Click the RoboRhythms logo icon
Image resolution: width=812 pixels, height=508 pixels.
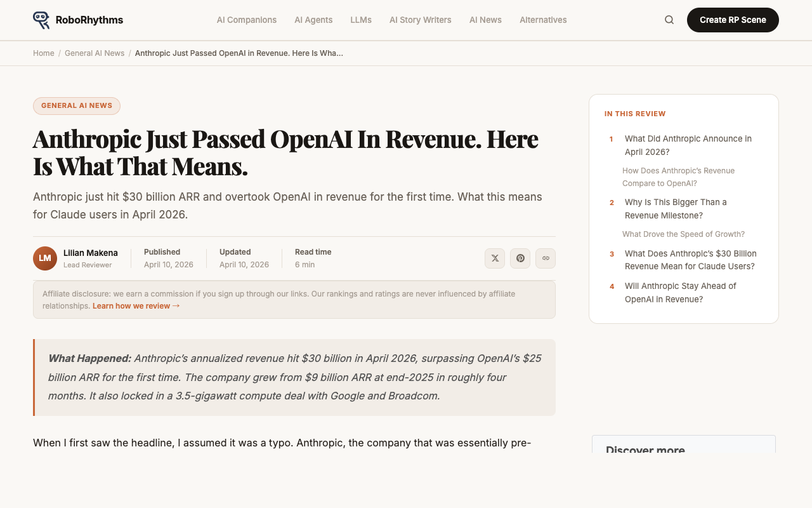point(41,20)
